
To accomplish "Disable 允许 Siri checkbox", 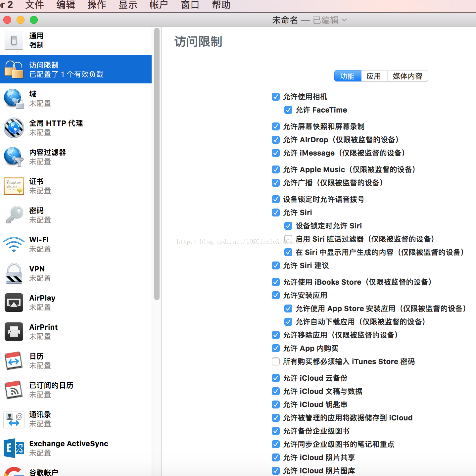I will pos(276,213).
